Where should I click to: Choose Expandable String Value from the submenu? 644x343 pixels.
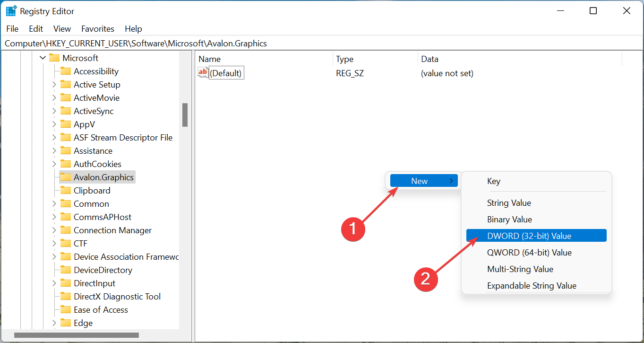point(536,286)
